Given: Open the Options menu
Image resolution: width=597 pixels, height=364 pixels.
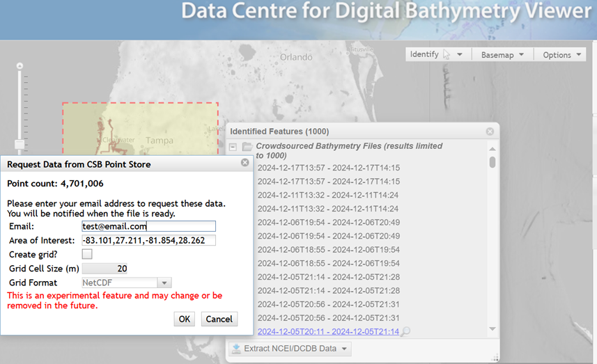Looking at the screenshot, I should 562,55.
